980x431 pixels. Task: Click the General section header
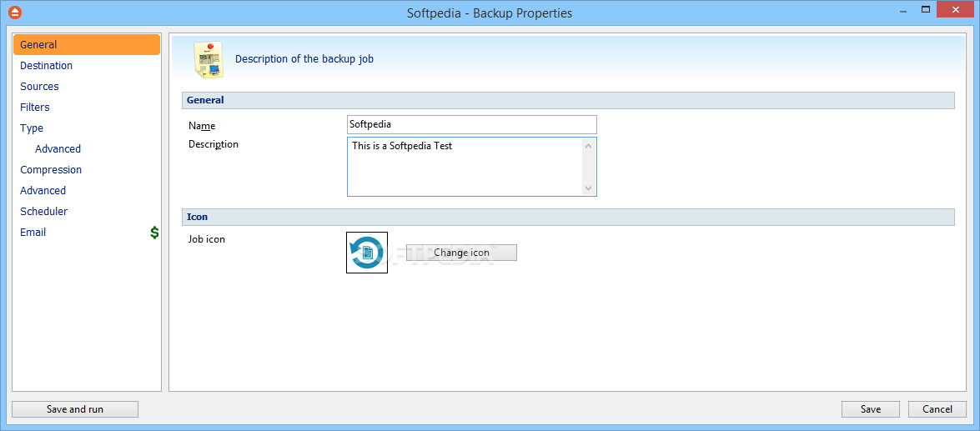tap(568, 101)
